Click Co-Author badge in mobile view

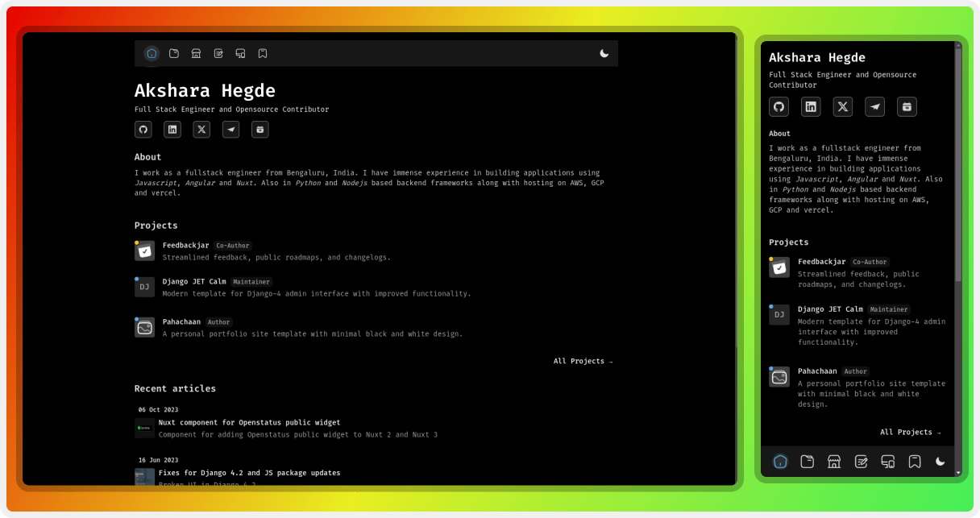[x=870, y=262]
